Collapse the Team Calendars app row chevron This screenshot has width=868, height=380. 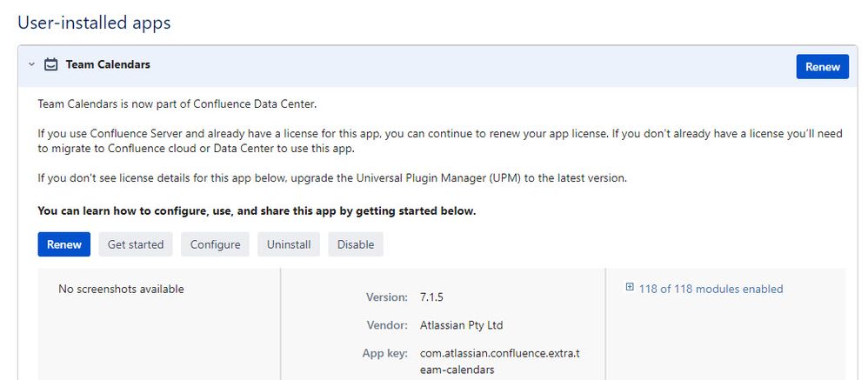tap(31, 64)
